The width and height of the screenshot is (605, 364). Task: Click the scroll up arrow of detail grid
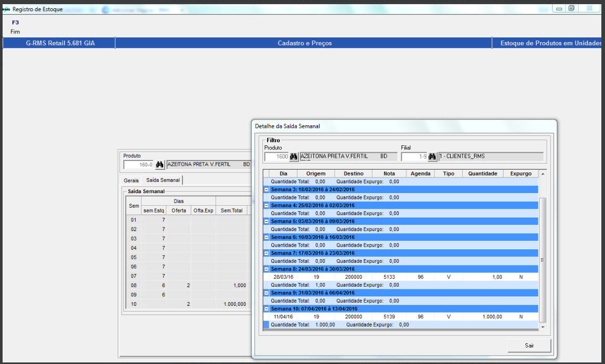click(543, 174)
